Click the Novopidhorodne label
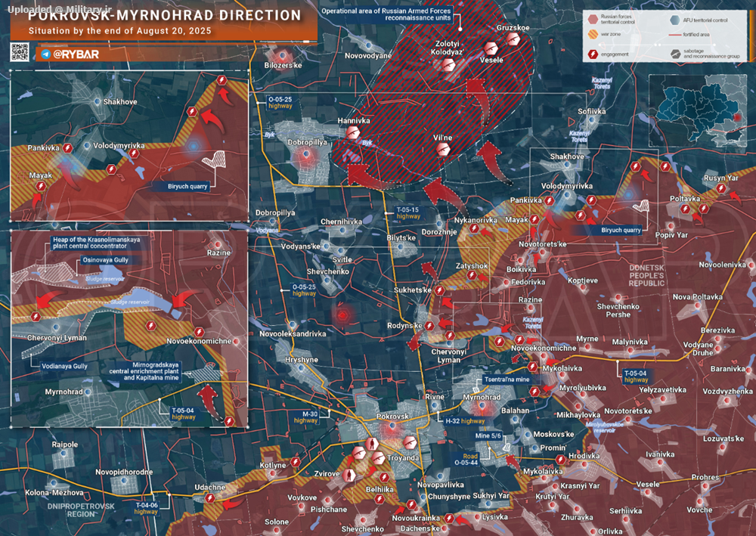 124,472
